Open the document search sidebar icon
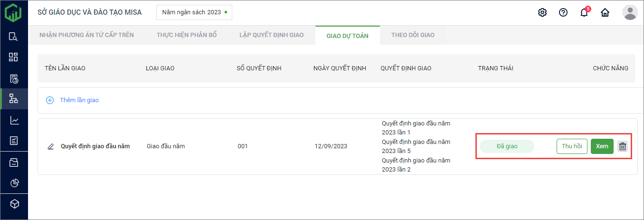The width and height of the screenshot is (644, 220). 14,36
